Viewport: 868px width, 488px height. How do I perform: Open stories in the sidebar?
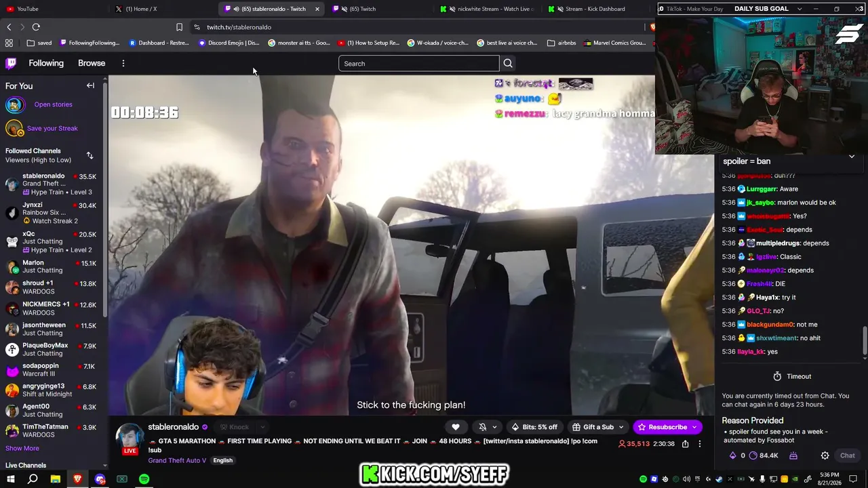tap(53, 104)
